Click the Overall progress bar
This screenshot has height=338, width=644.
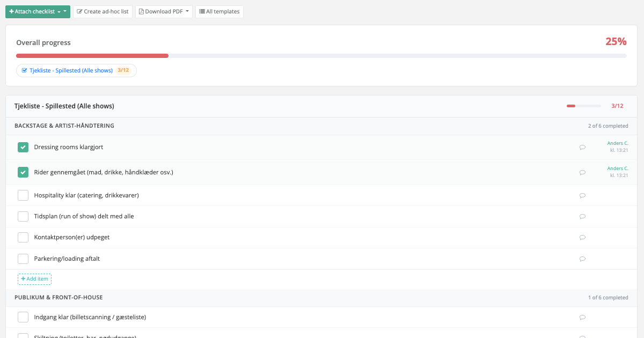click(x=321, y=56)
